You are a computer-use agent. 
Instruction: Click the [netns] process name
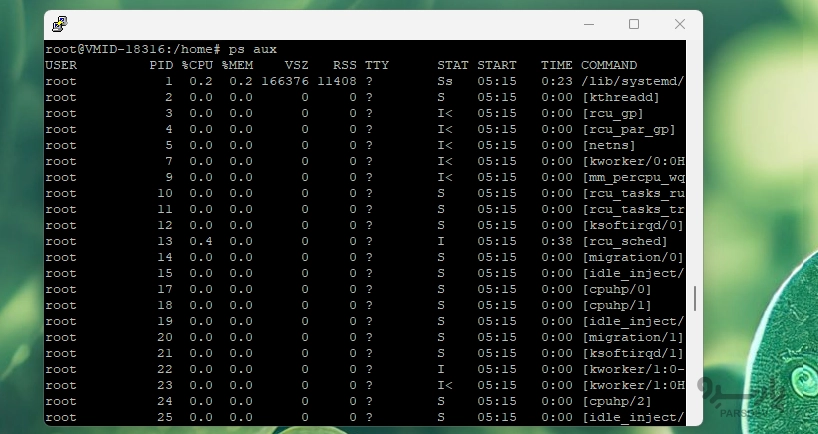pos(608,145)
